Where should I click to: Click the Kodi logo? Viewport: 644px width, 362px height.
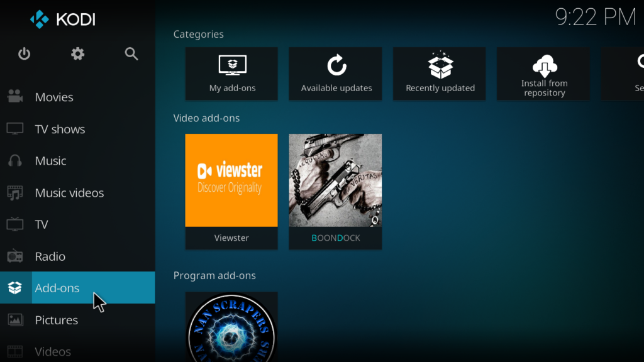[62, 19]
